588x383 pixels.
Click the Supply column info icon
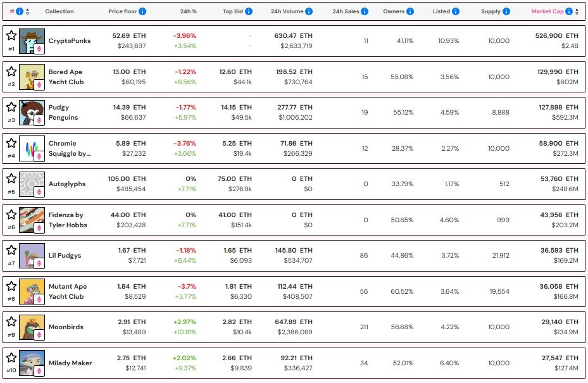tap(506, 11)
